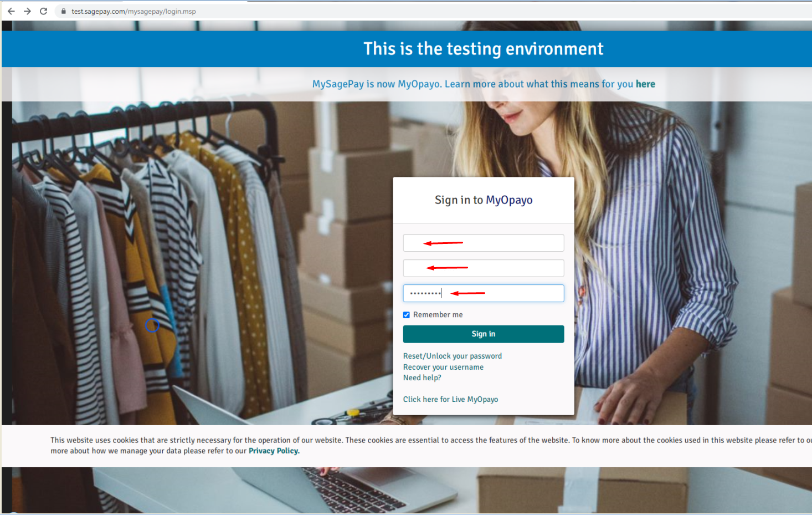Select 'This is the testing environment' banner text
The height and width of the screenshot is (515, 812).
(x=484, y=49)
